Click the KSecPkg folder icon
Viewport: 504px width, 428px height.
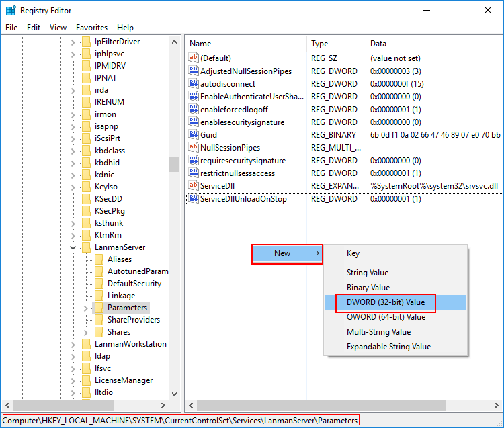pyautogui.click(x=86, y=211)
